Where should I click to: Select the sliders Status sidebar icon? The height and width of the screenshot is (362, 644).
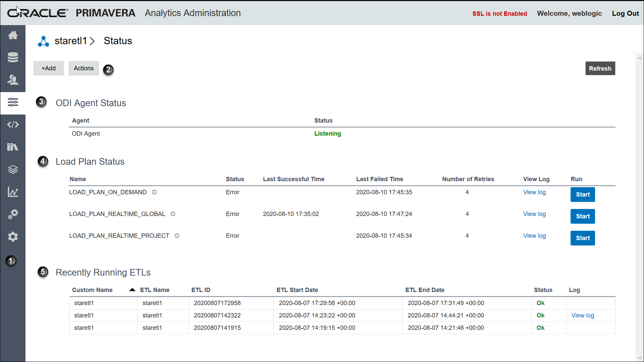click(x=13, y=102)
